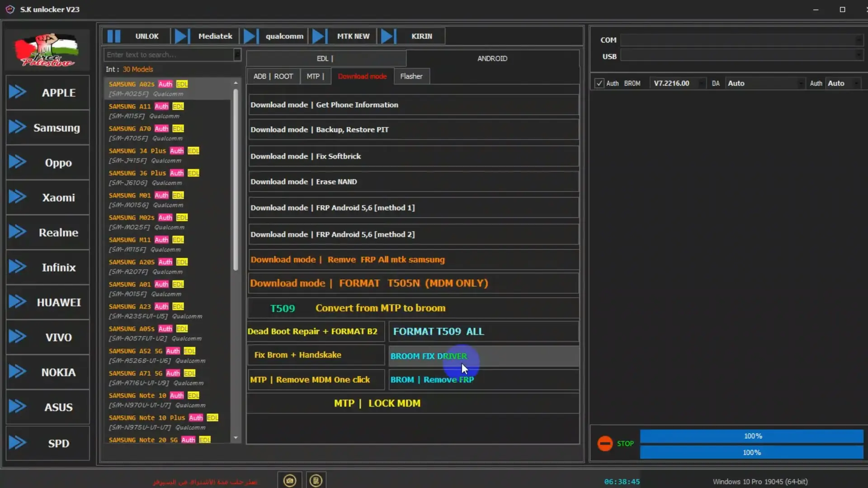The image size is (868, 488).
Task: Click Download mode Backup, Restore PIT
Action: 413,130
